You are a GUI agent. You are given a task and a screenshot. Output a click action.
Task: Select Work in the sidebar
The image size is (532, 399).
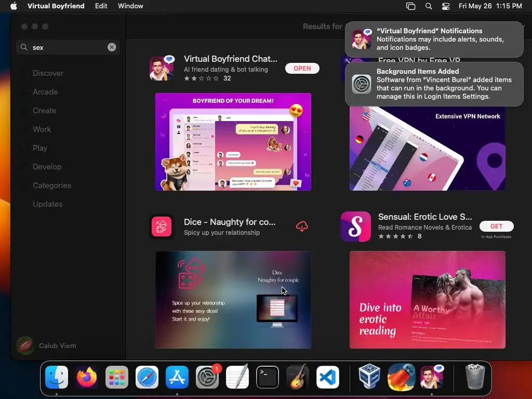point(42,129)
